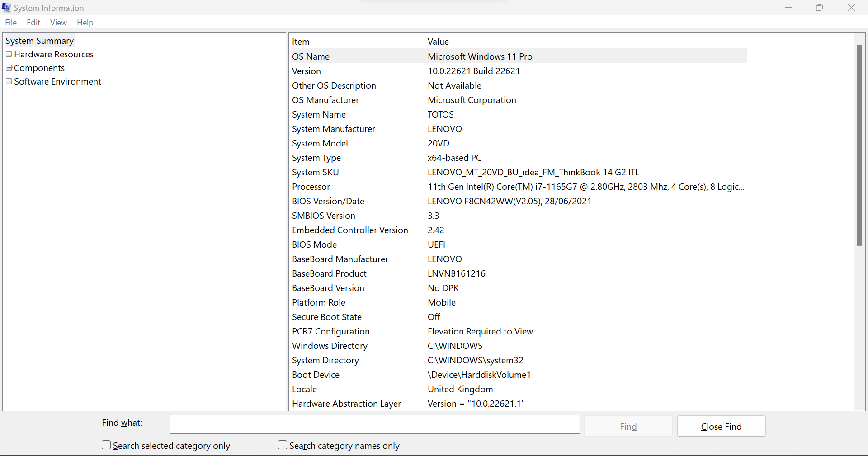Open the View menu
The width and height of the screenshot is (868, 456).
pos(58,23)
